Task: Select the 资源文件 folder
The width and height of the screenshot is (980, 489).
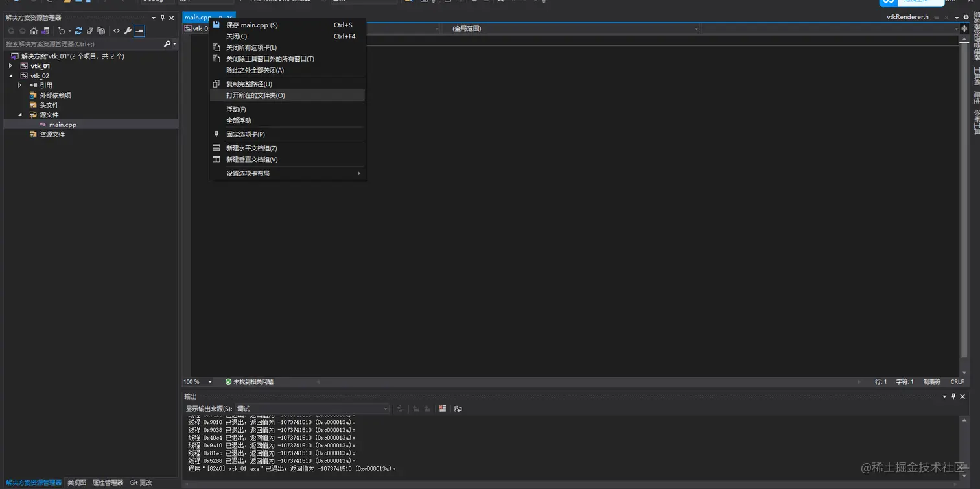Action: click(52, 134)
